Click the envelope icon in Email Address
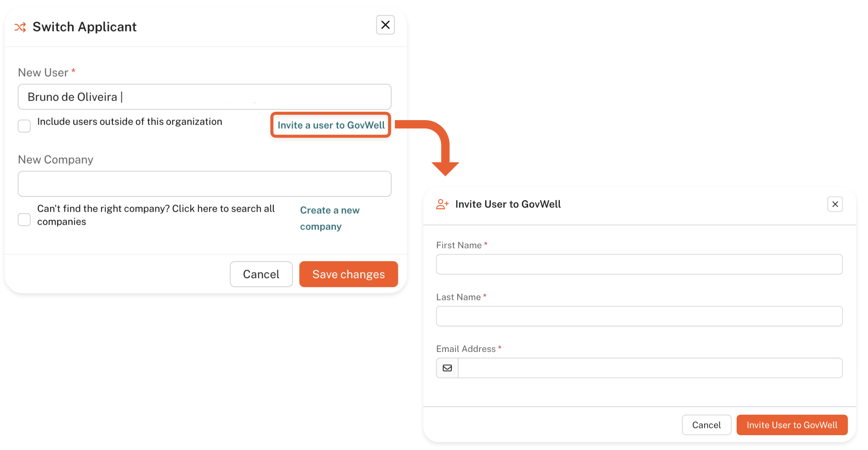The height and width of the screenshot is (450, 868). click(447, 368)
